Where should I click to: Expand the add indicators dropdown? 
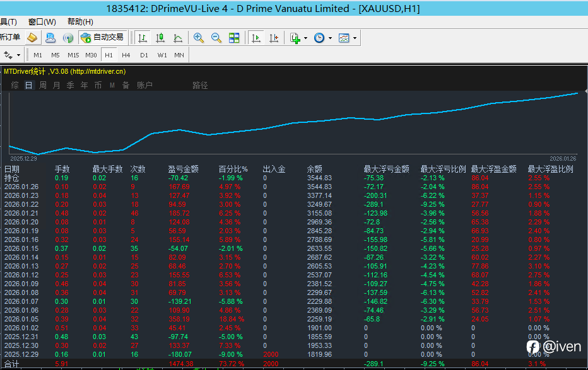[x=306, y=38]
